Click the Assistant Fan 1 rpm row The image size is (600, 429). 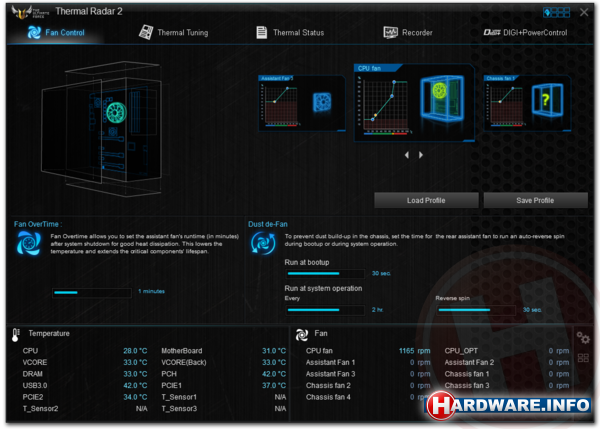[368, 362]
